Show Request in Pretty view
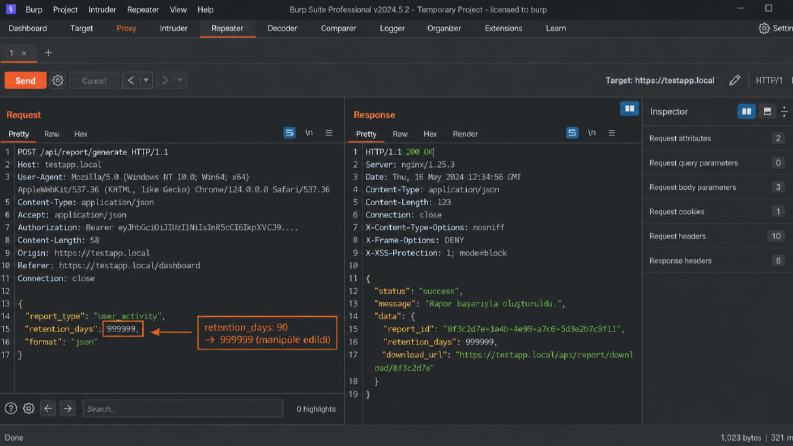Viewport: 793px width, 446px height. coord(19,134)
